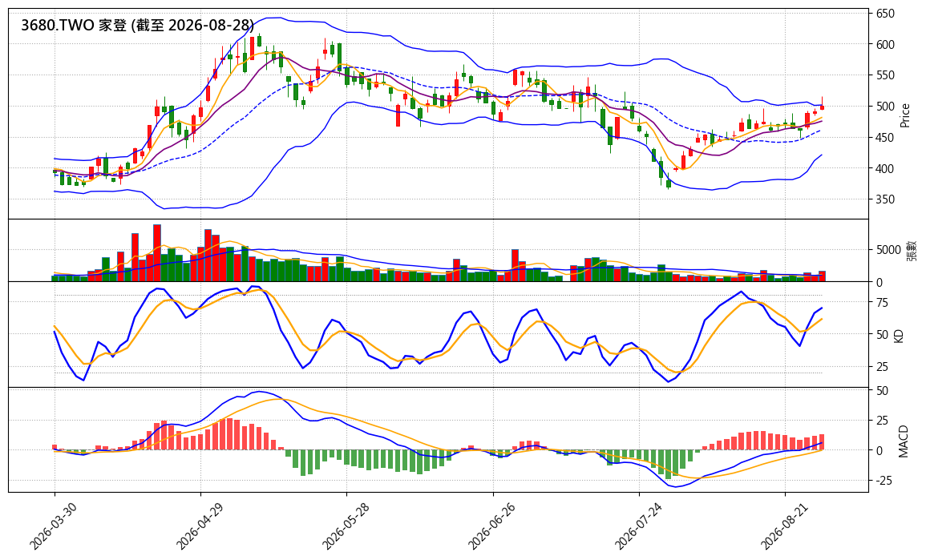Click the 50 tick on MACD axis
The image size is (926, 560).
point(882,391)
